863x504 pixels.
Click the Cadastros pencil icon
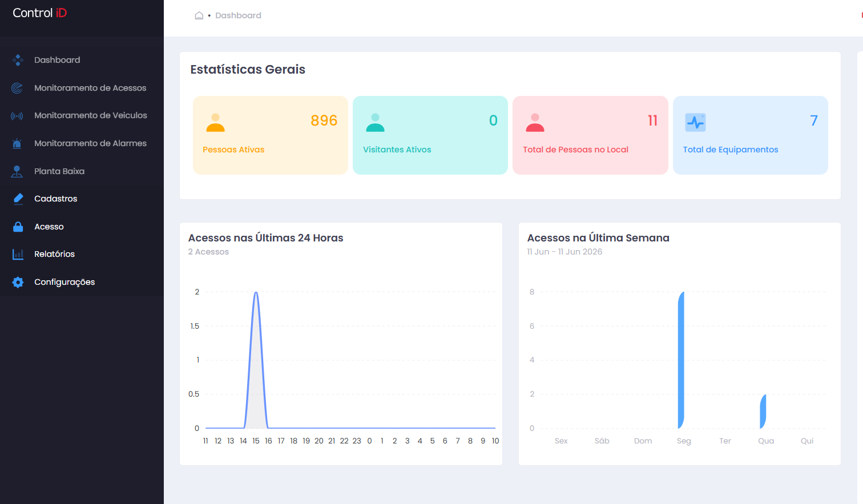[18, 199]
